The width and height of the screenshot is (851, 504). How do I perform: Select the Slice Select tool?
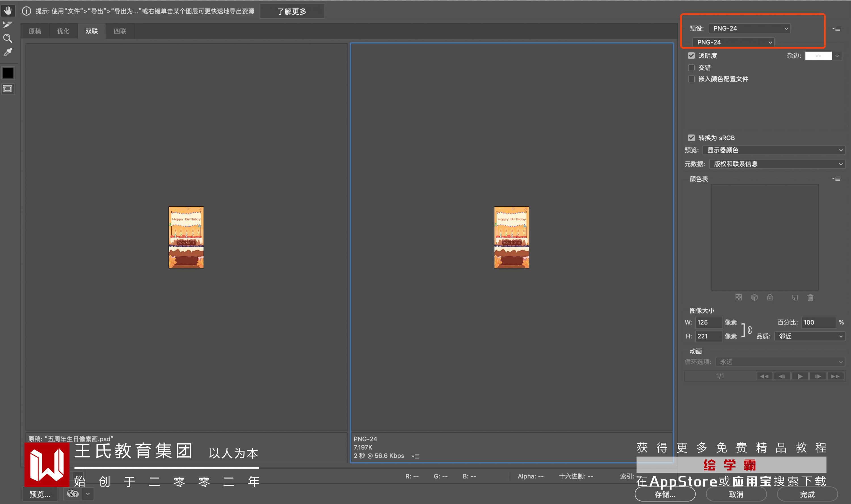(7, 24)
